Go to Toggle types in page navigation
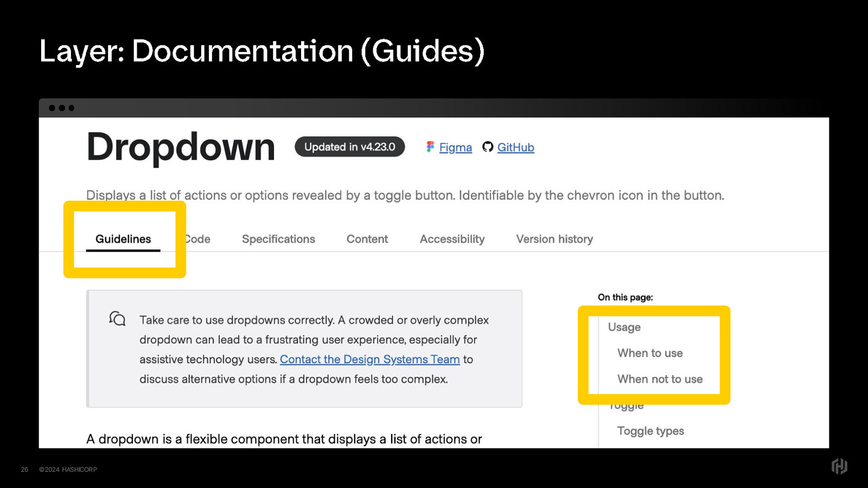 tap(650, 431)
